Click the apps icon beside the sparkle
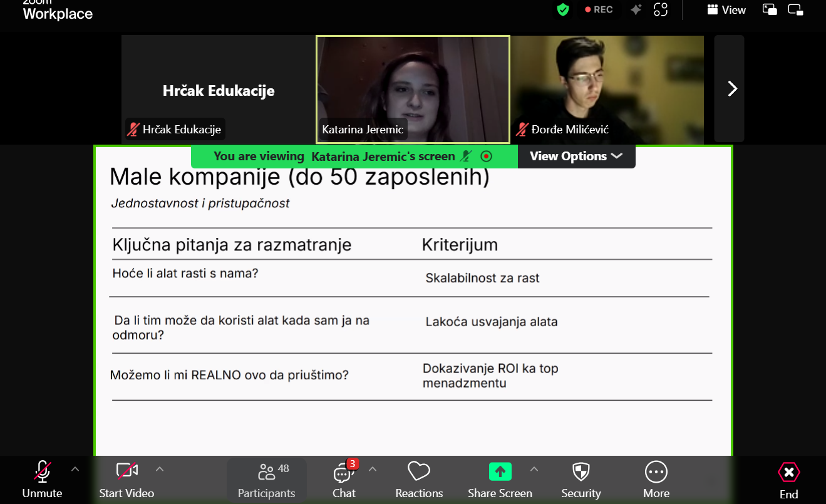Screen dimensions: 826x504 (x=660, y=10)
